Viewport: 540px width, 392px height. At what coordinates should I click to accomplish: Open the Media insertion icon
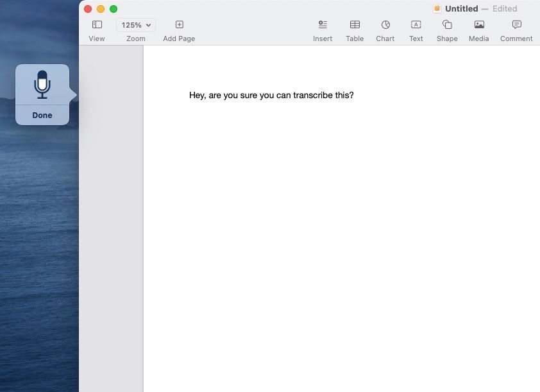pyautogui.click(x=478, y=25)
